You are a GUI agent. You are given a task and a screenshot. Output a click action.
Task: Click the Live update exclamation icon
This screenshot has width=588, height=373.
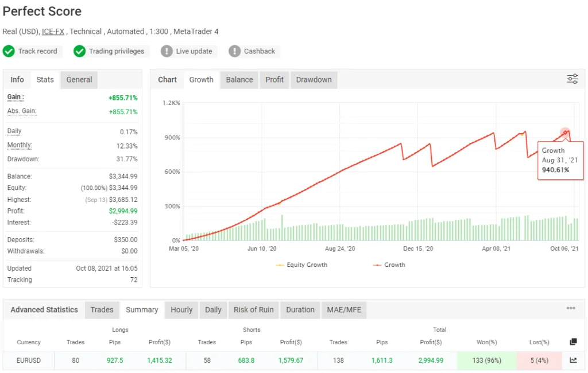pos(166,51)
